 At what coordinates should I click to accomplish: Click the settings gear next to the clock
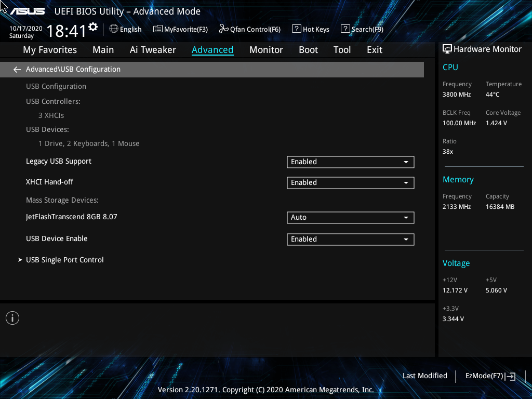coord(92,27)
